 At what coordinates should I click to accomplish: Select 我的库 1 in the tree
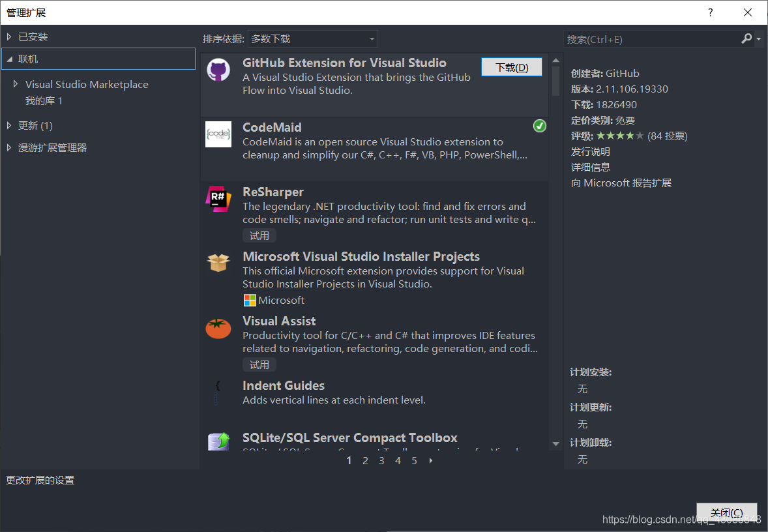(44, 101)
